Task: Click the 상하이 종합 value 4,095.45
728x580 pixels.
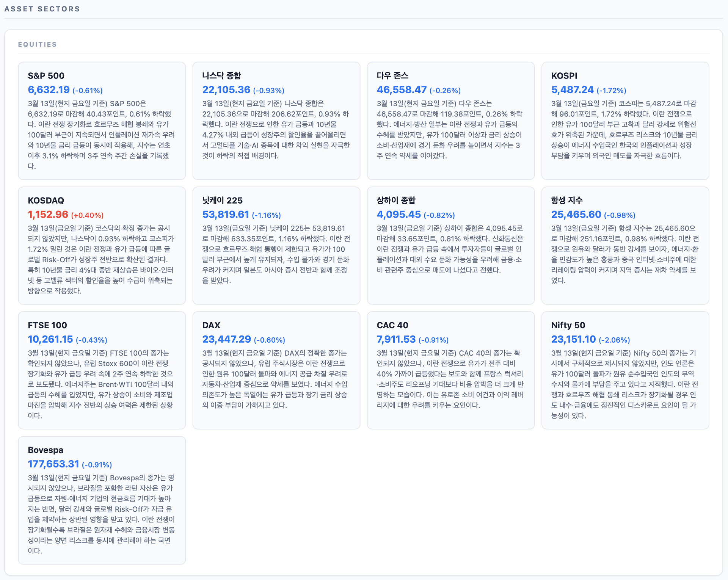Action: click(x=399, y=215)
